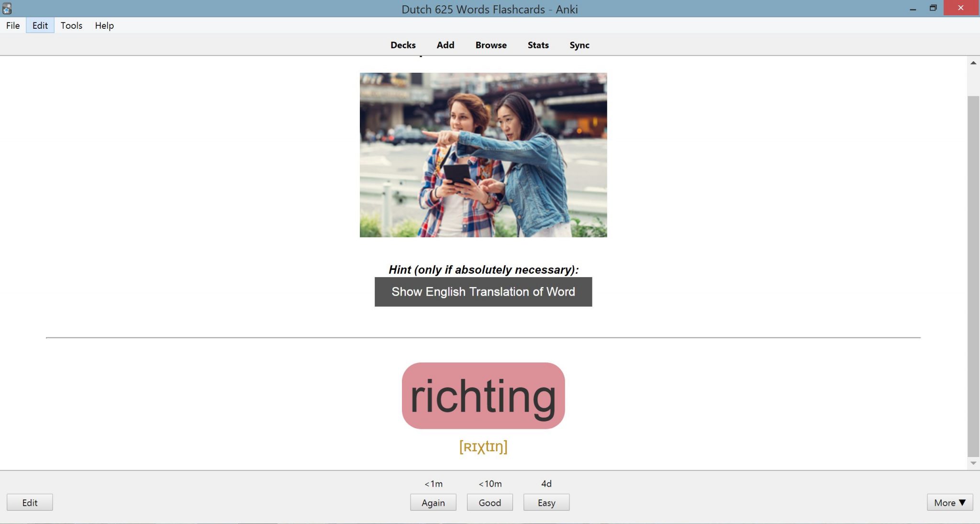View deck Stats

coord(537,45)
